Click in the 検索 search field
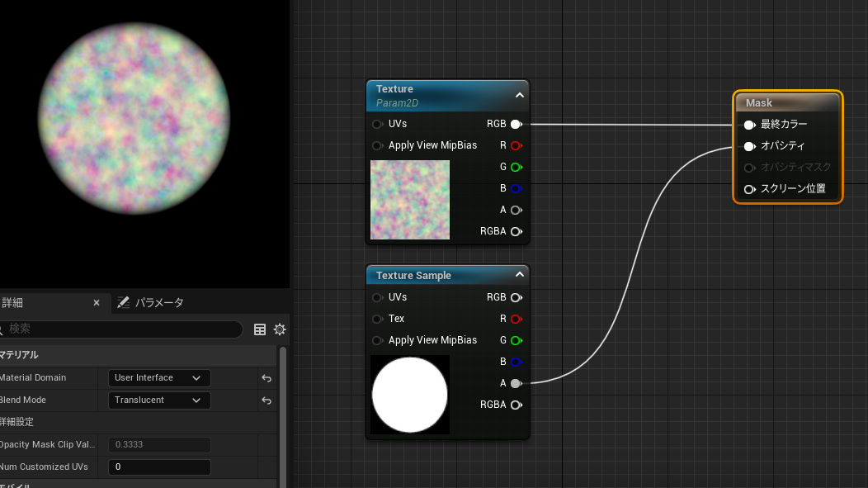Screen dimensions: 868x488 (124, 329)
